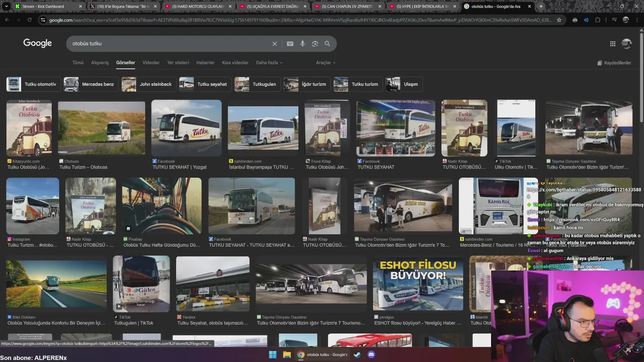Open the Chrome extensions puzzle icon
The height and width of the screenshot is (362, 644).
pos(598,20)
